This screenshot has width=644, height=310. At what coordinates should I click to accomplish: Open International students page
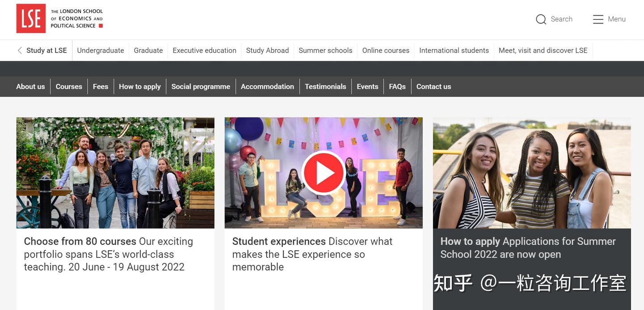[454, 50]
